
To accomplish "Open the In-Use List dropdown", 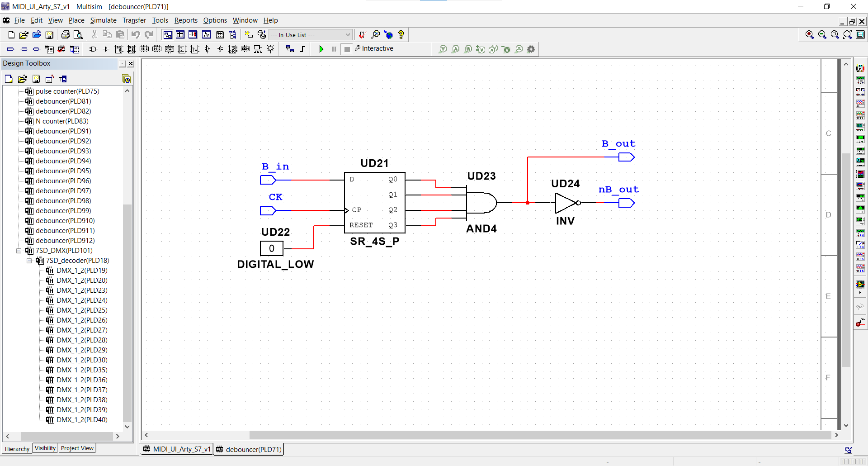I will click(x=311, y=35).
